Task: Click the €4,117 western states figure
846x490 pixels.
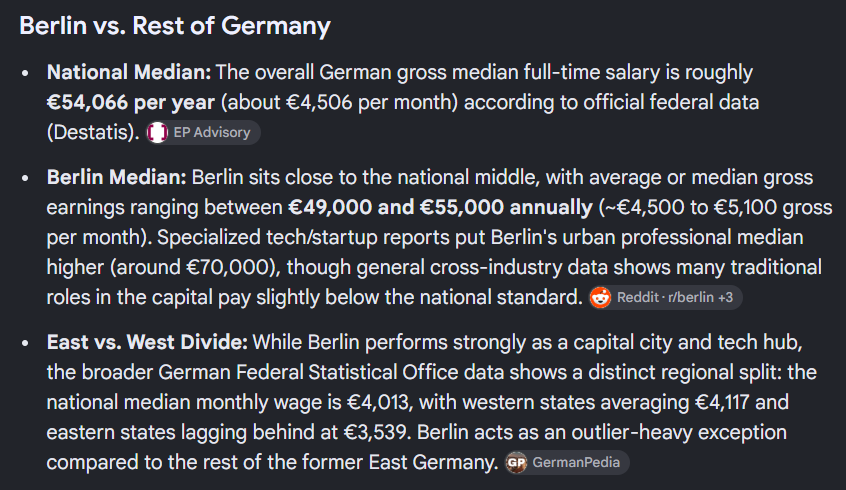Action: 722,402
